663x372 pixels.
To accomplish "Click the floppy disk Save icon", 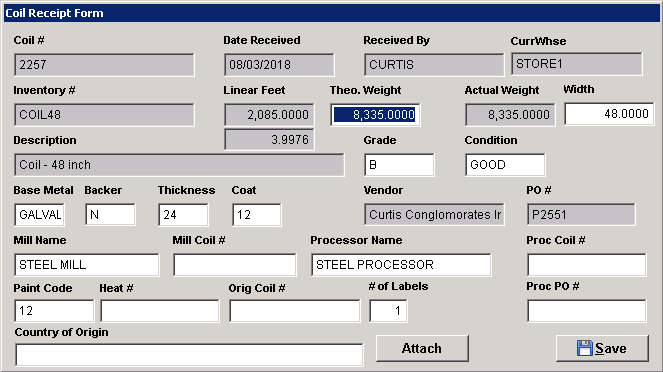I will [584, 348].
